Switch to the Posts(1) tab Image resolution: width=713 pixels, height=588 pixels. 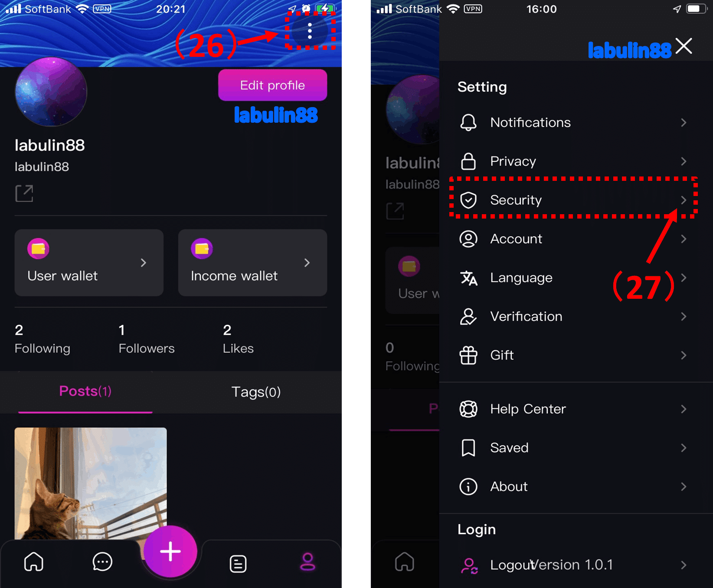coord(85,391)
